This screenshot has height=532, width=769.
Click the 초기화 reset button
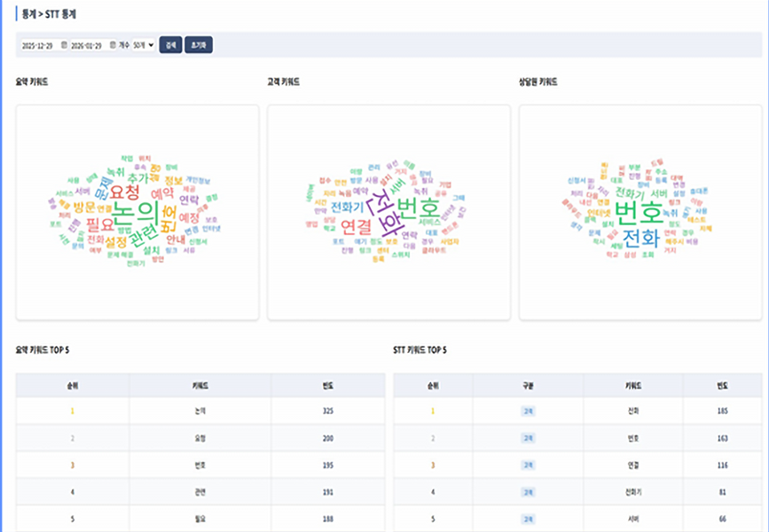pyautogui.click(x=199, y=45)
